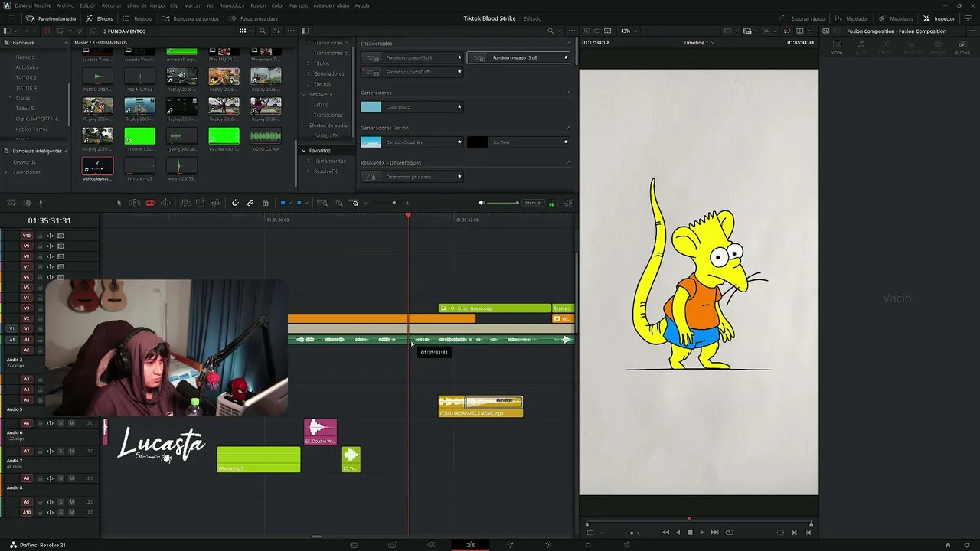Viewport: 980px width, 551px height.
Task: Toggle the viewer loop playback button
Action: click(x=729, y=533)
